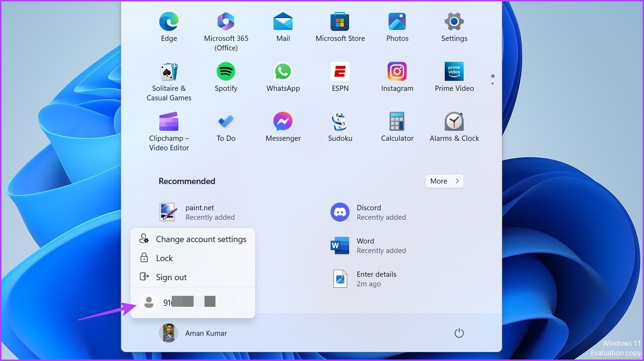Open the ESPN app
The image size is (644, 361).
pos(340,77)
